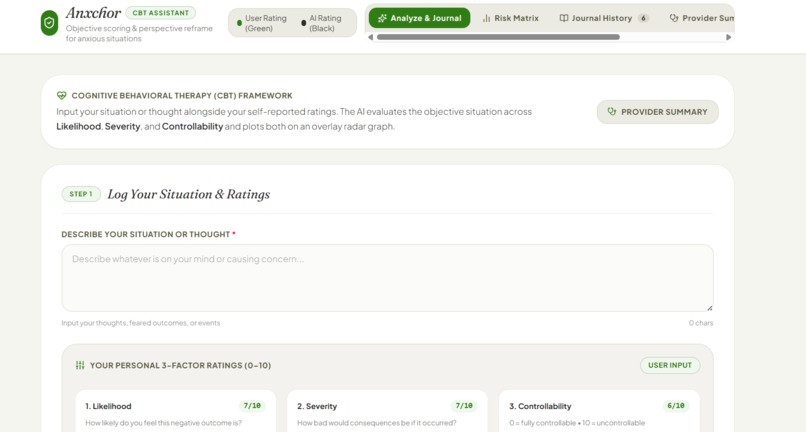
Task: Click the Likelihood 7/10 value badge
Action: [252, 406]
